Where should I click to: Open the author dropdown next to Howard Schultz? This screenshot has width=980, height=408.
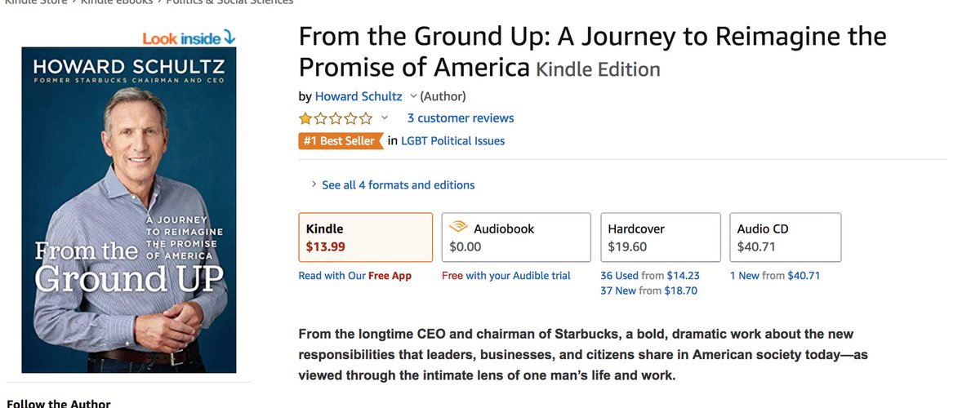[x=413, y=97]
